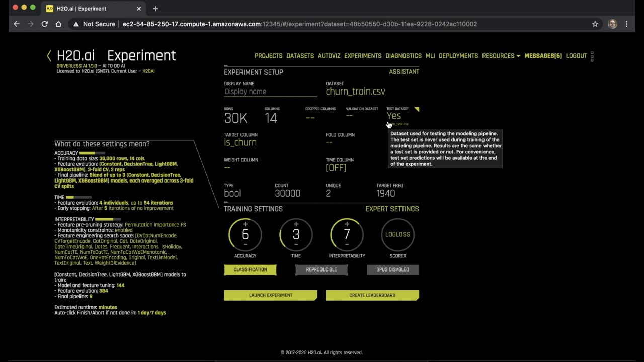
Task: Decrease Time with the minus
Action: tap(296, 244)
